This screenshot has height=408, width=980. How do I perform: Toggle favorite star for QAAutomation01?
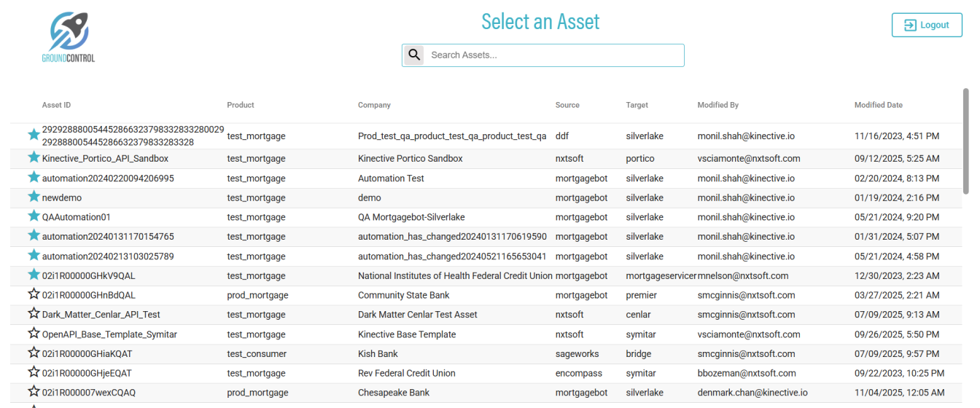(x=34, y=216)
